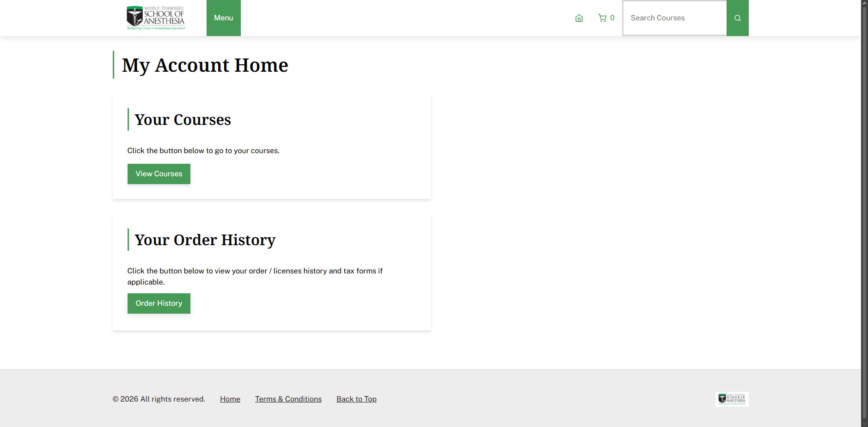Open the green Menu button

tap(224, 18)
